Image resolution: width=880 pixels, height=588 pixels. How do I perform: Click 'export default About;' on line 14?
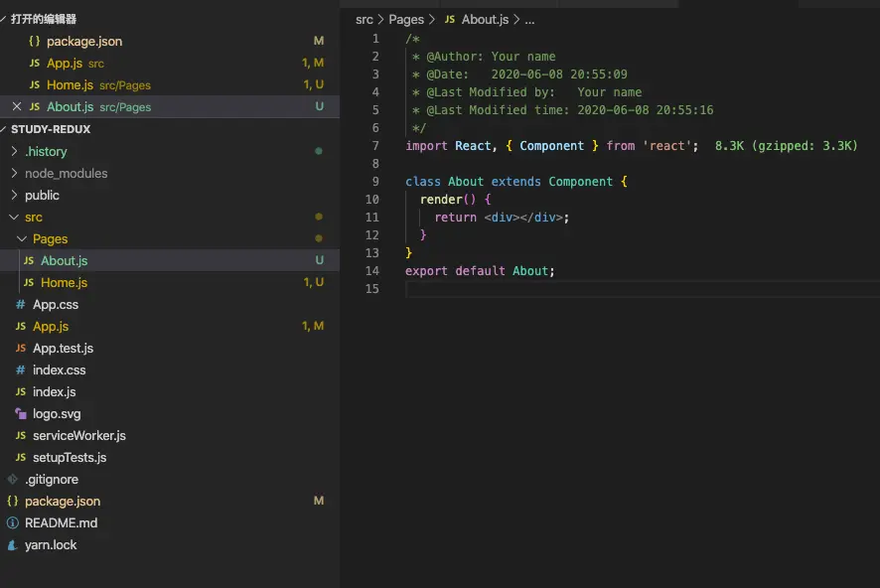click(480, 271)
